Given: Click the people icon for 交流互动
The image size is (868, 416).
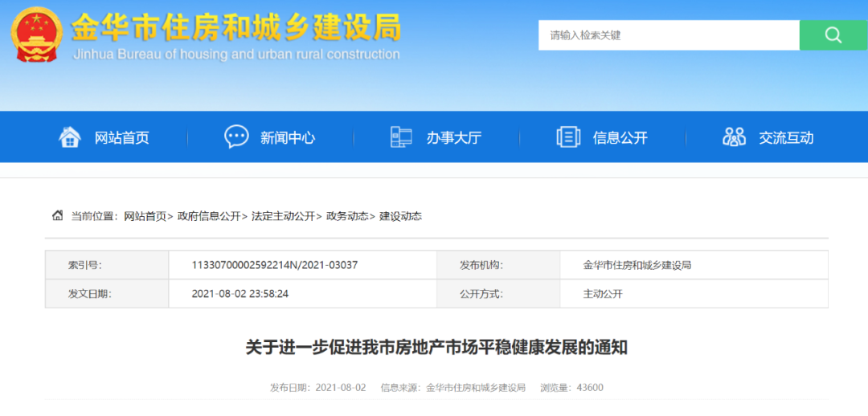Looking at the screenshot, I should pyautogui.click(x=734, y=137).
